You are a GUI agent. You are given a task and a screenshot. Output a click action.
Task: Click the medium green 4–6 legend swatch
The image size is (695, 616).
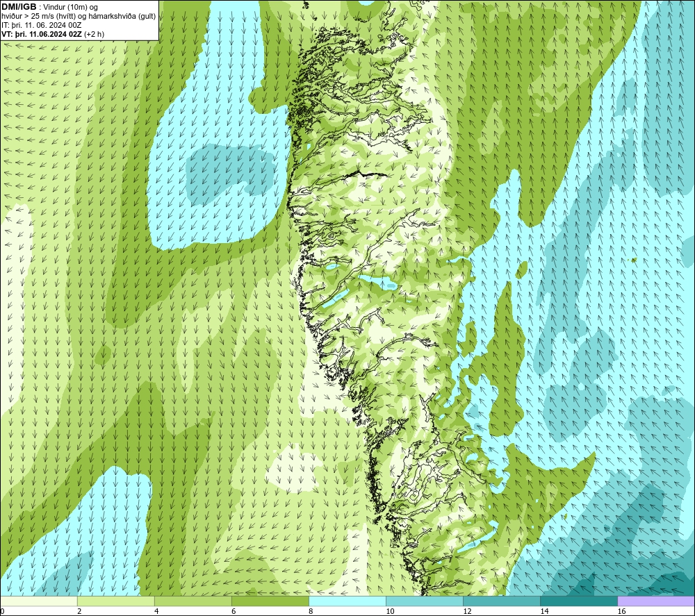point(193,601)
